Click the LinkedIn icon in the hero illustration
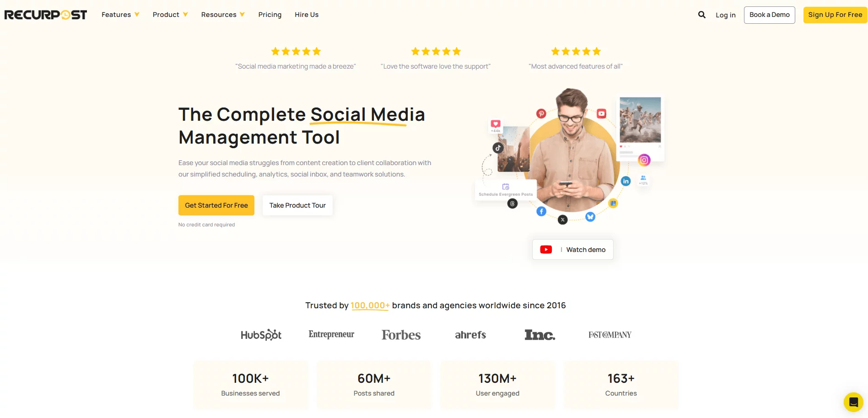Screen dimensions: 868x418 pos(625,181)
